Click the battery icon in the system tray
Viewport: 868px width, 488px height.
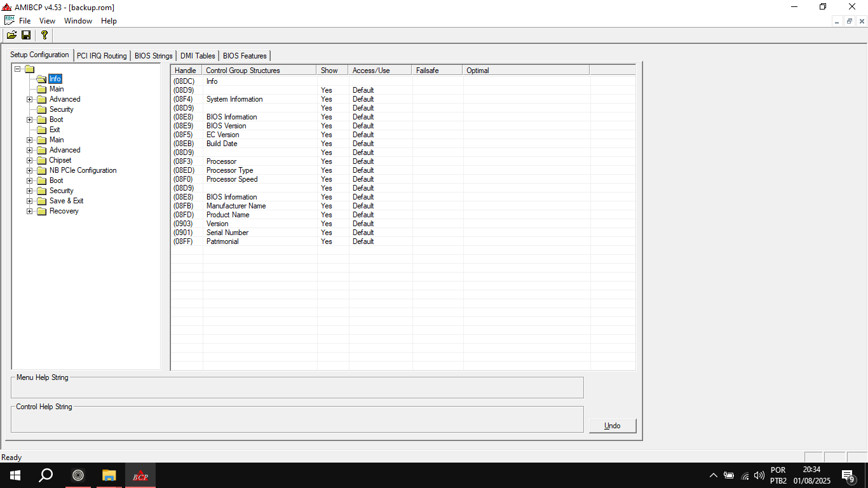point(729,475)
